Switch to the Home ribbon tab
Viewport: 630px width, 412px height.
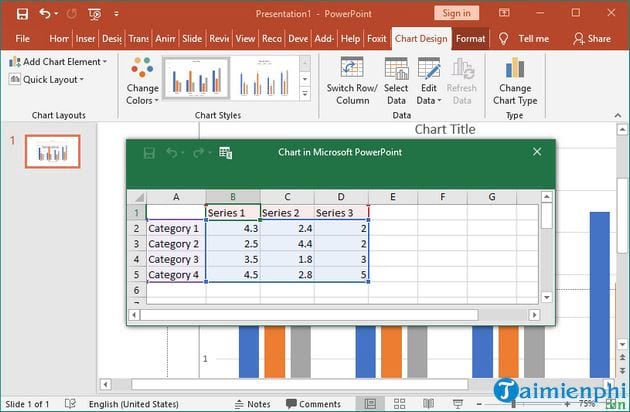(x=59, y=39)
